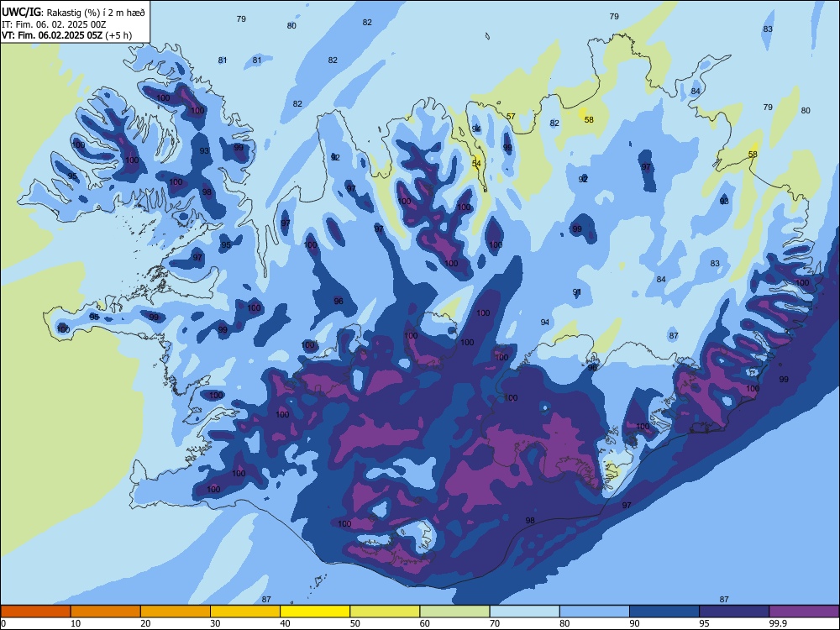This screenshot has height=630, width=840.
Task: Click the legend tick label '10'
Action: [x=76, y=623]
